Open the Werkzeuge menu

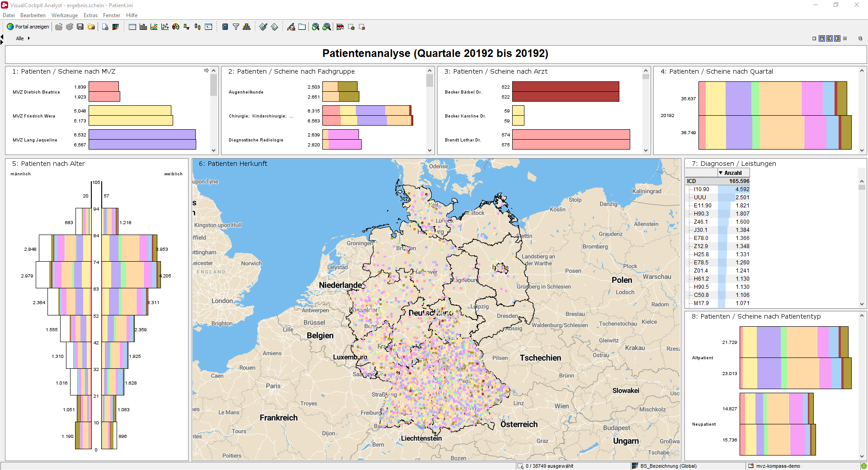coord(64,15)
